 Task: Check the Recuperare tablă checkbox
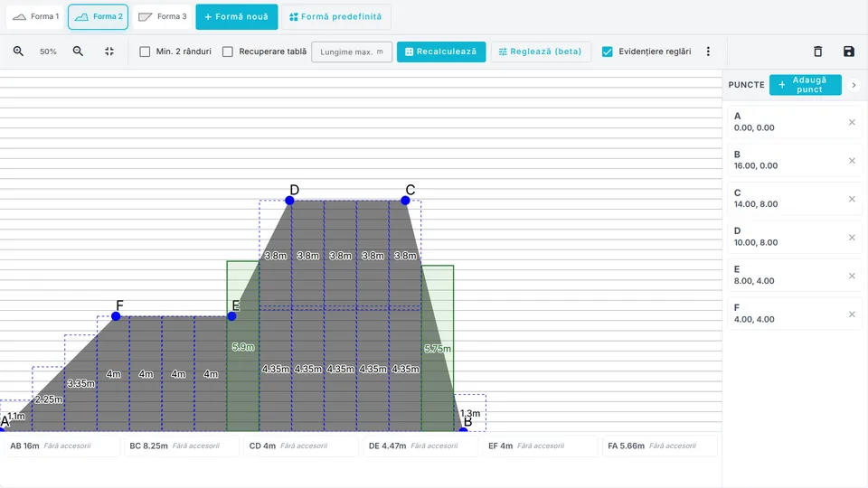[228, 52]
